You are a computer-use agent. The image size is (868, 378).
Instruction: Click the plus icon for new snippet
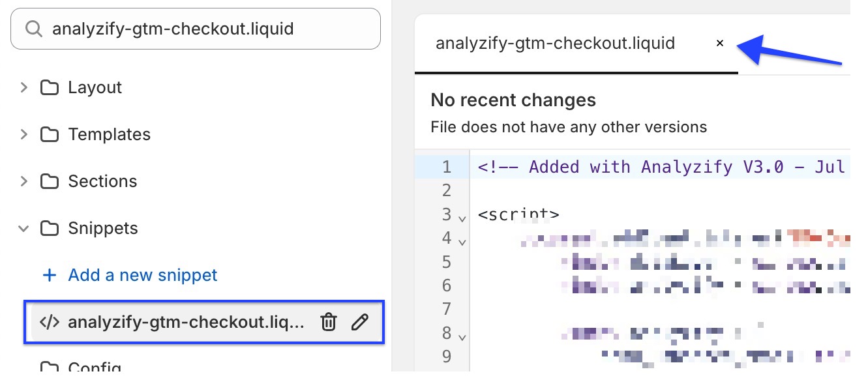(x=49, y=275)
